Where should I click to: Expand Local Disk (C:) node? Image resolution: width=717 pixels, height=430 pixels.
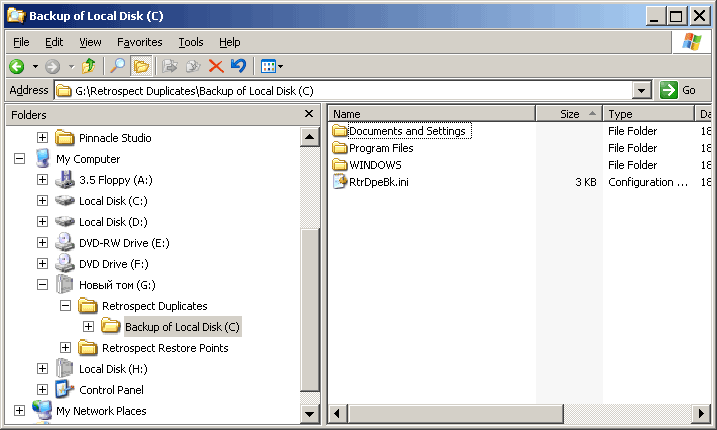tap(43, 200)
